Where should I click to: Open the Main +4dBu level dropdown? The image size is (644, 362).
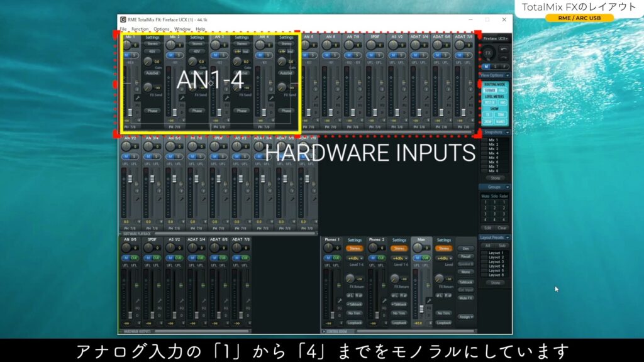coord(443,258)
